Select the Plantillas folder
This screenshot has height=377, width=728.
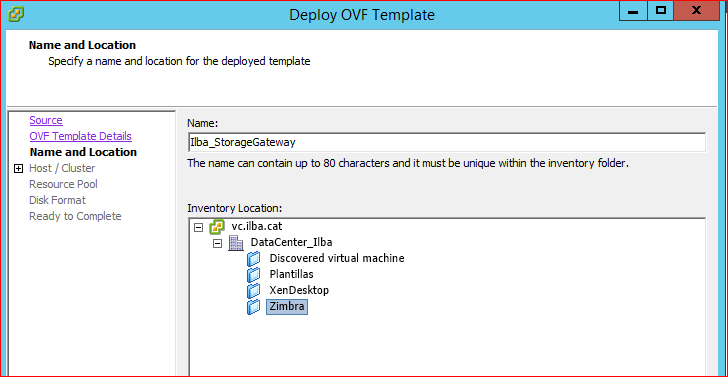click(292, 274)
